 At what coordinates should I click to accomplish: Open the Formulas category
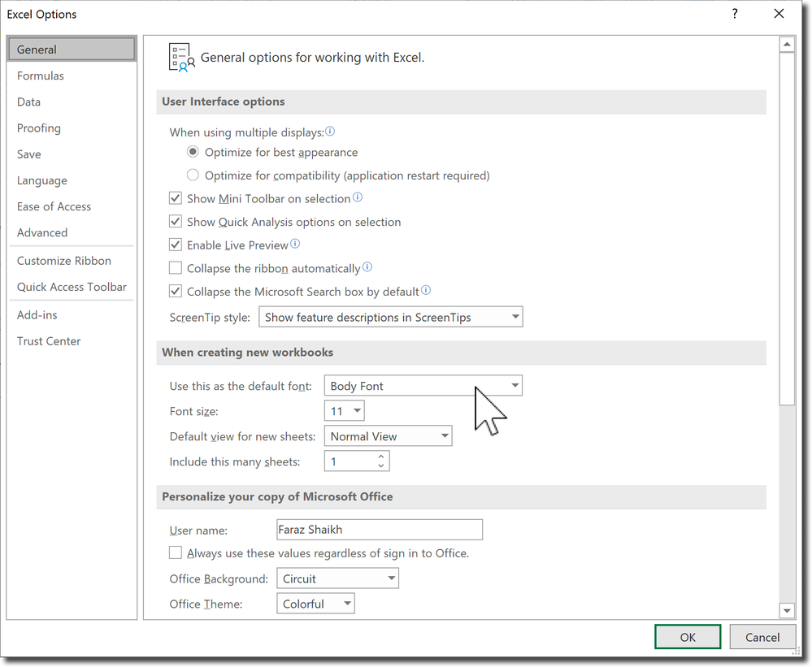coord(72,76)
